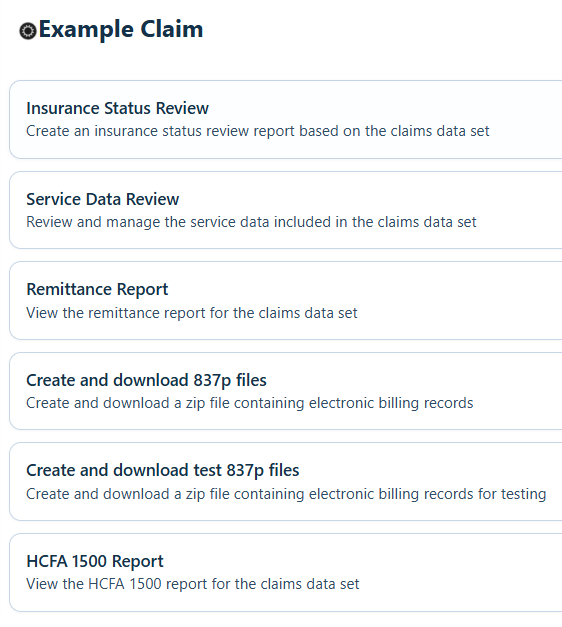Image resolution: width=562 pixels, height=627 pixels.
Task: Click the Example Claim page heading
Action: click(x=121, y=30)
